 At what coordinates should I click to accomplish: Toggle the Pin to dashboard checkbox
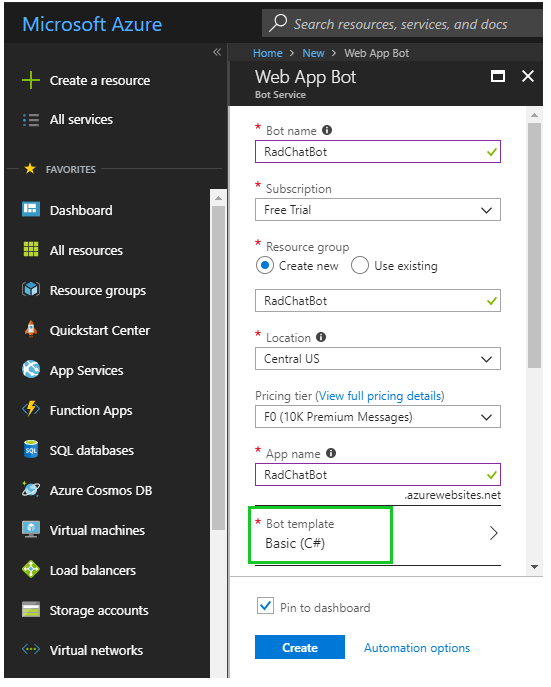[265, 606]
